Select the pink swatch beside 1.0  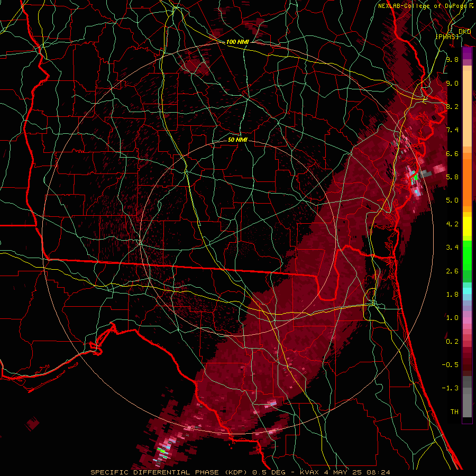[467, 321]
